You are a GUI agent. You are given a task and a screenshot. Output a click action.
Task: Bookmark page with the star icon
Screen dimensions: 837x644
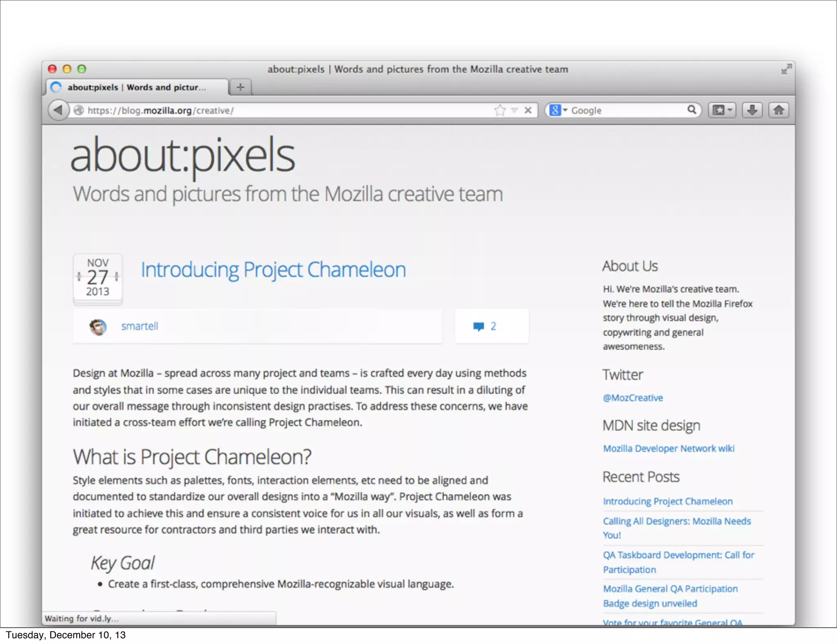500,110
